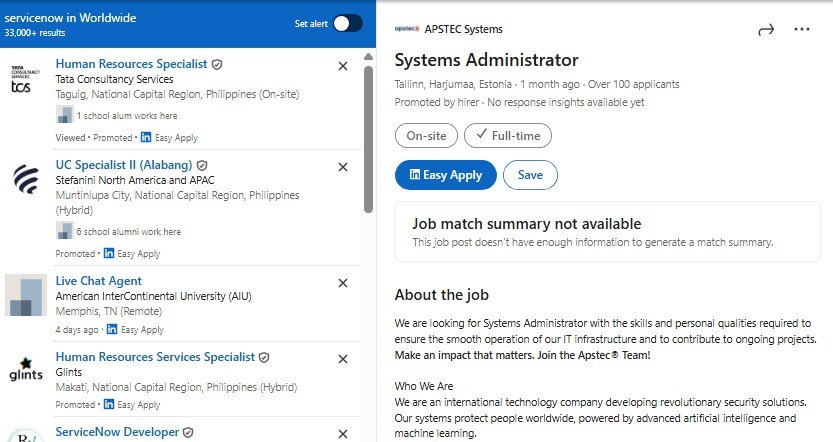Click the Stefanini company logo

pyautogui.click(x=26, y=179)
